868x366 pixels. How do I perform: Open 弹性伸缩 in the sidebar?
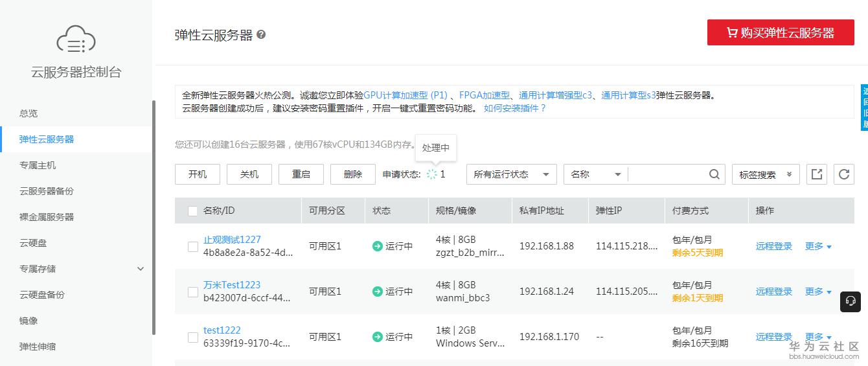point(38,347)
